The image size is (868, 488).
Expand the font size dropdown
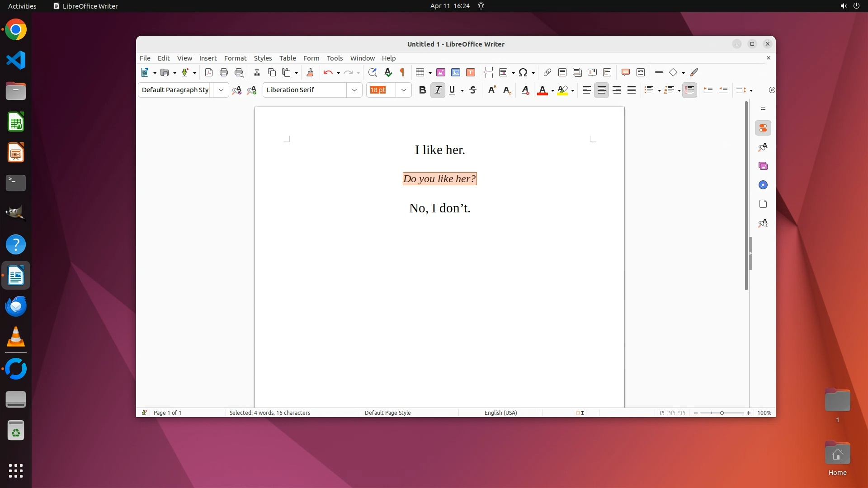tap(404, 90)
